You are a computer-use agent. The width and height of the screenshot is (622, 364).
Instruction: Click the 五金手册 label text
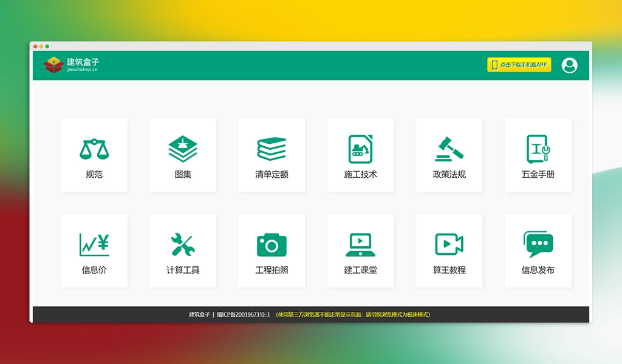tap(538, 174)
